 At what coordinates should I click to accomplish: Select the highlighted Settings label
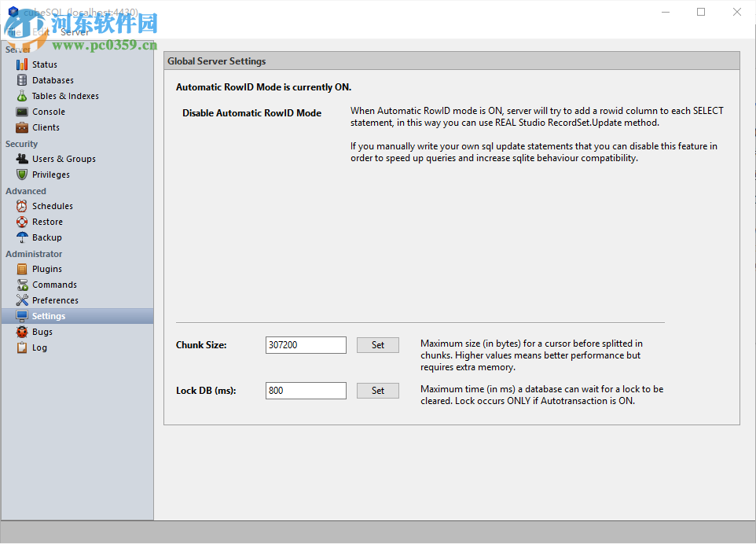pyautogui.click(x=49, y=316)
